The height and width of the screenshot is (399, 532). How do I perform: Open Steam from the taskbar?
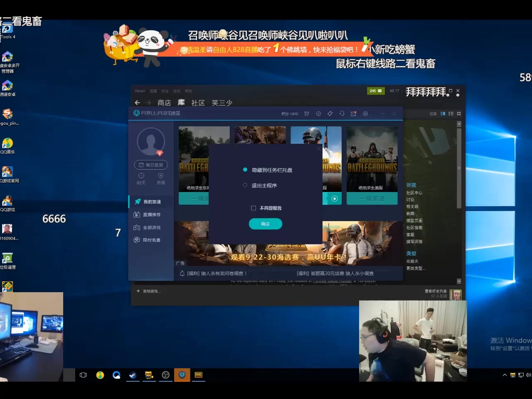click(133, 375)
